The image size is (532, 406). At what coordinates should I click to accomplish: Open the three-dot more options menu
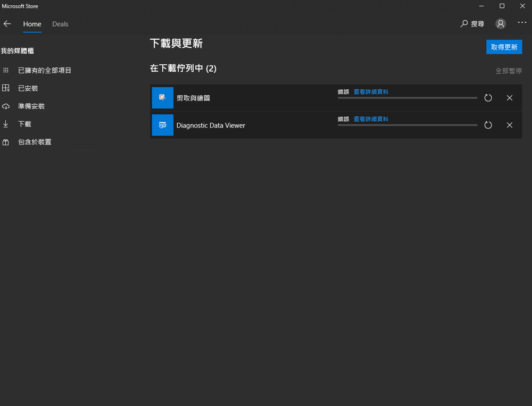(522, 22)
